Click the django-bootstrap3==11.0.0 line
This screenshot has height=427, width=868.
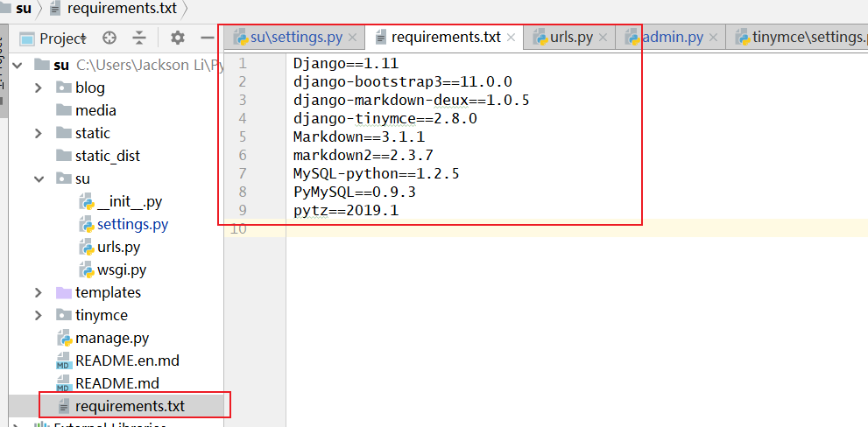(x=402, y=82)
